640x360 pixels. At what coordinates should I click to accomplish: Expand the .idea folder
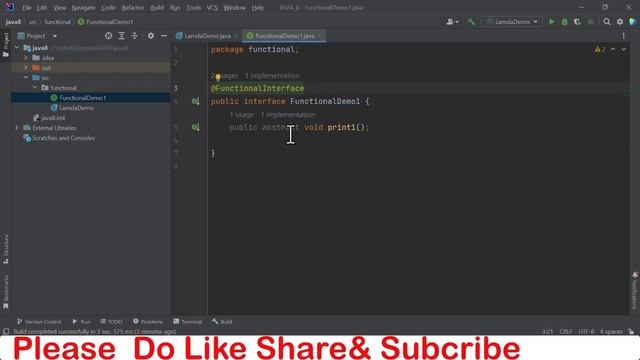(x=26, y=58)
